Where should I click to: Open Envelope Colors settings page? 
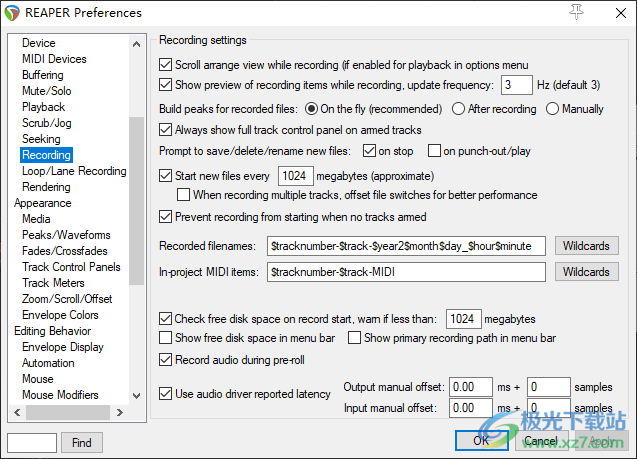[61, 315]
